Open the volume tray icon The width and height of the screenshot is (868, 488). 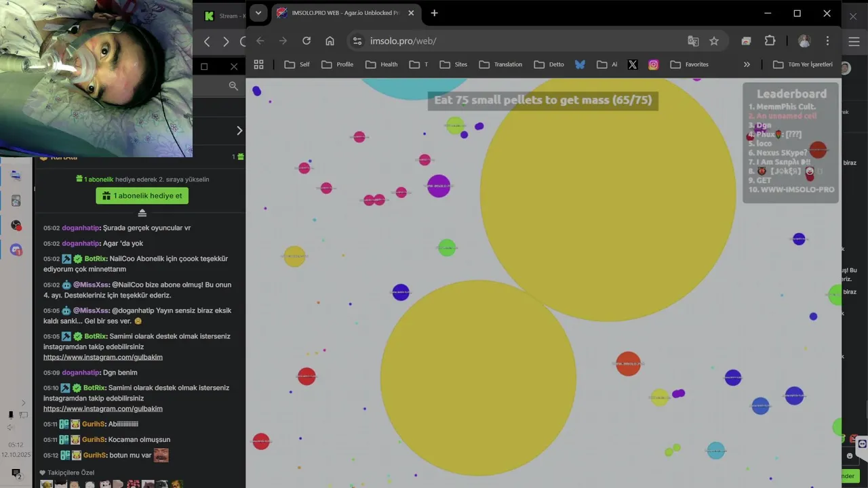pyautogui.click(x=10, y=427)
